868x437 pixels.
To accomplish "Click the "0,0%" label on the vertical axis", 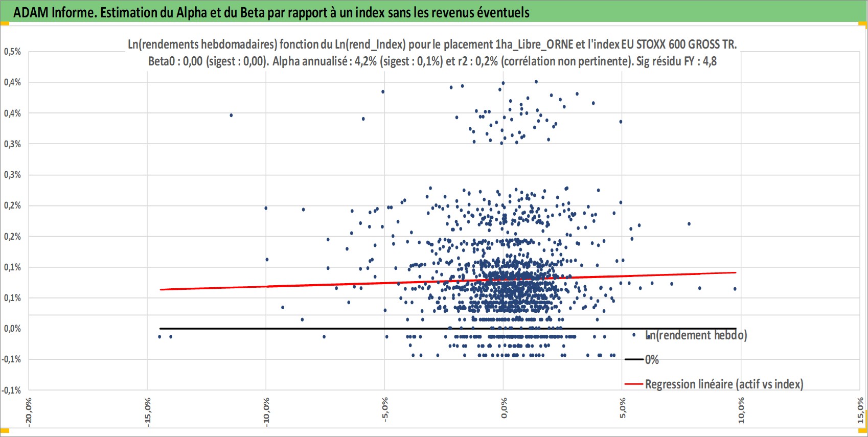I will 13,329.
